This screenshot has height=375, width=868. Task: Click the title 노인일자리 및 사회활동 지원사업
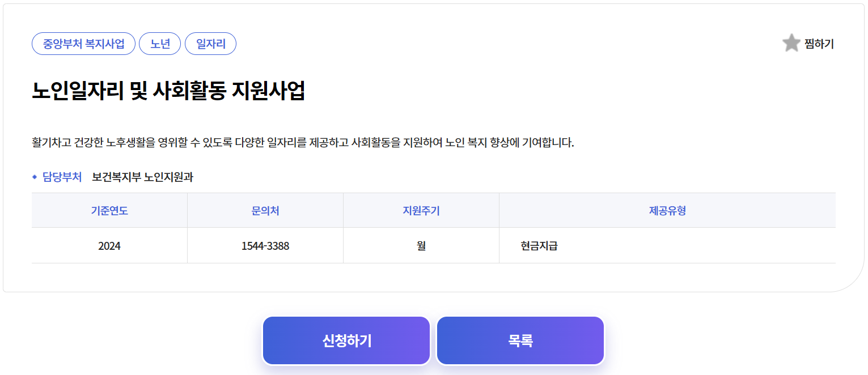[x=168, y=91]
